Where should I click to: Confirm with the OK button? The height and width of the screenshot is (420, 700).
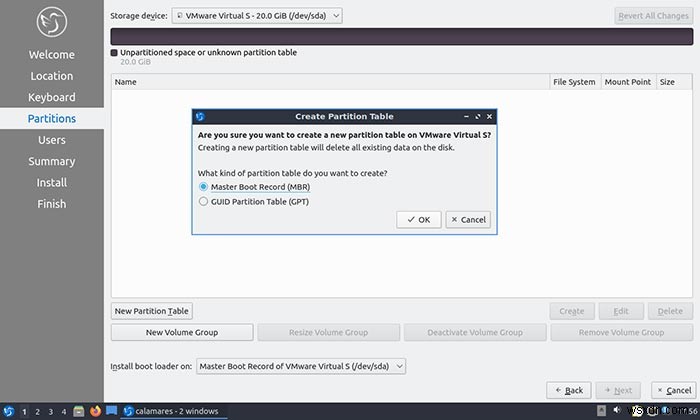click(x=419, y=220)
